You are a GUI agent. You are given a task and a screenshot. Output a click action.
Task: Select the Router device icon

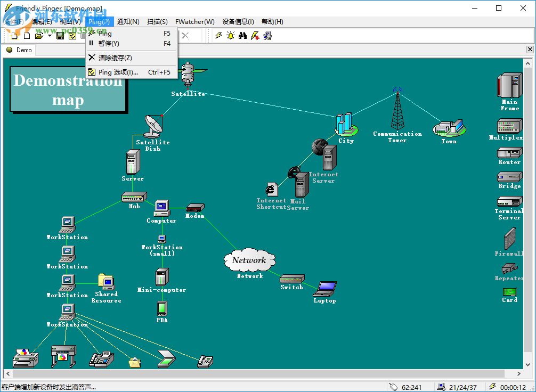[509, 152]
